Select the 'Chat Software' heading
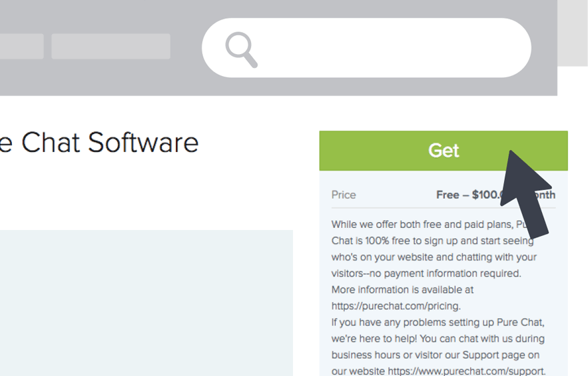Viewport: 588px width, 376px height. pos(109,143)
